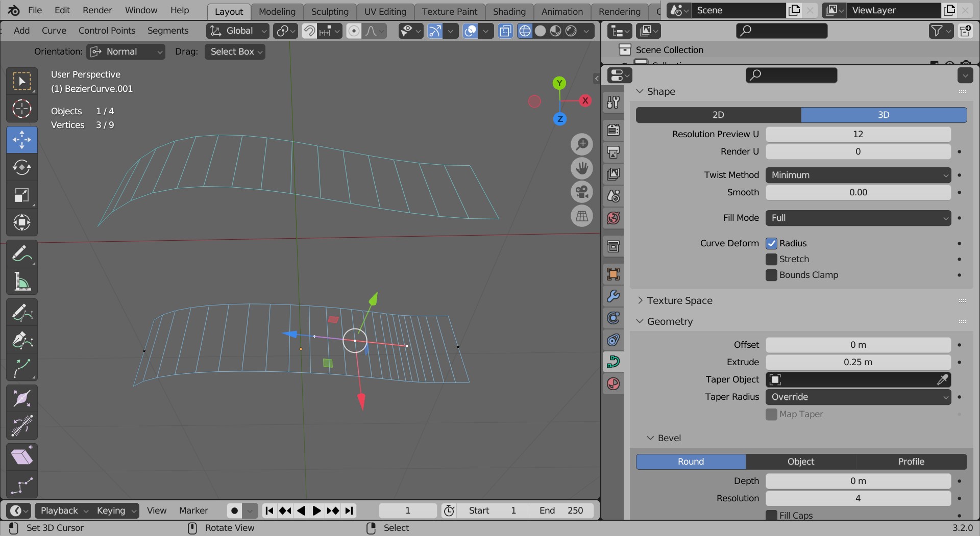Open the Fill Mode dropdown
Image resolution: width=980 pixels, height=536 pixels.
(858, 218)
